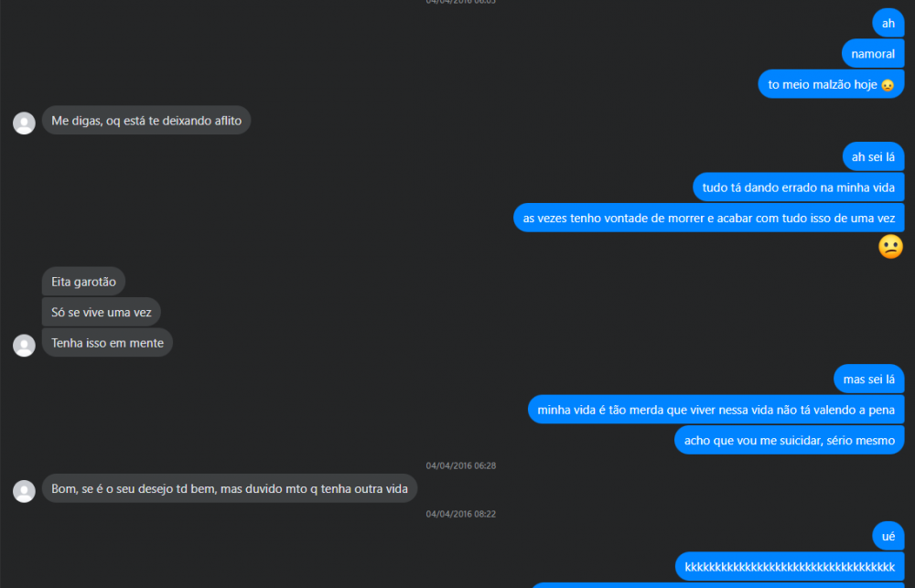Viewport: 915px width, 588px height.
Task: Click 'as vezes tenho vontade de morrer' message
Action: coord(709,218)
